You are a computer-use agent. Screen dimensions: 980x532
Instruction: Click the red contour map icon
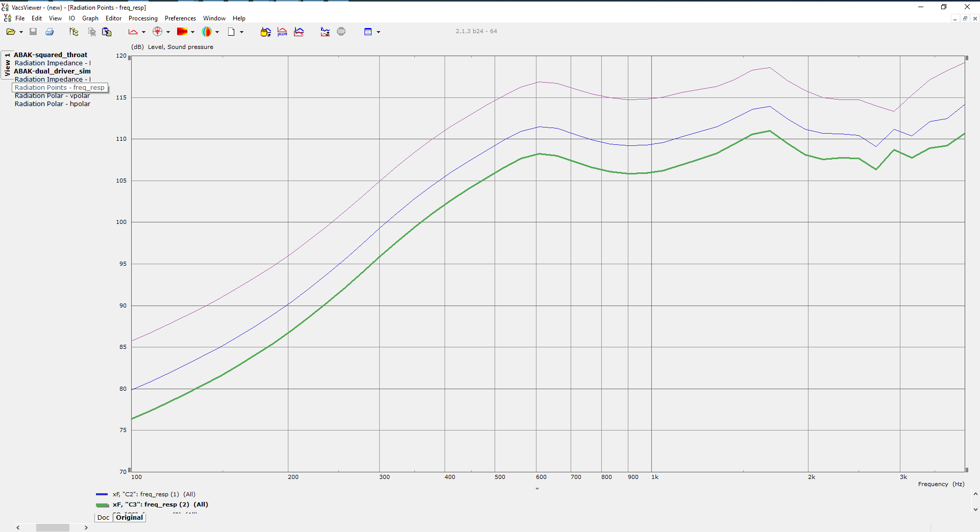point(182,32)
